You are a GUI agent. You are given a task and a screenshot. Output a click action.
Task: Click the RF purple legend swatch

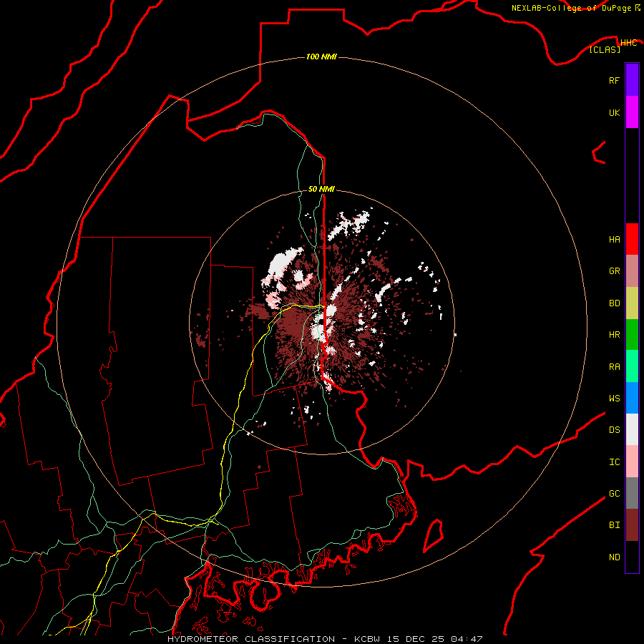(x=632, y=80)
